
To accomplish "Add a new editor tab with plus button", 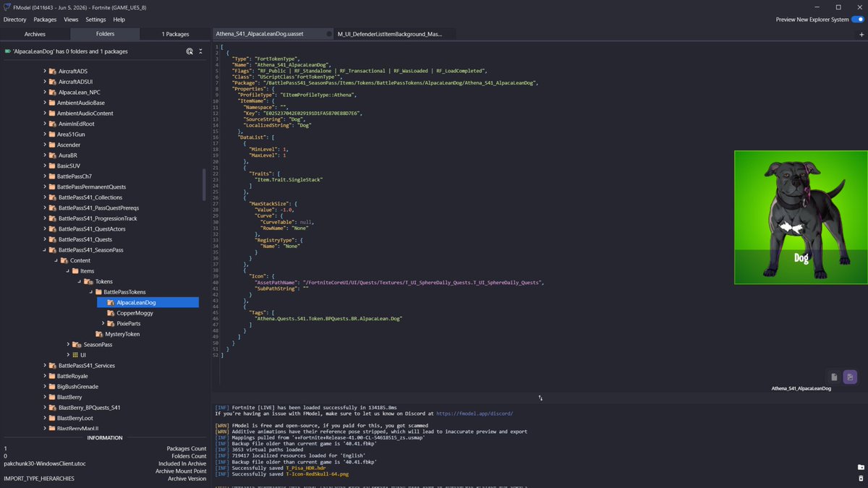I will pos(861,34).
